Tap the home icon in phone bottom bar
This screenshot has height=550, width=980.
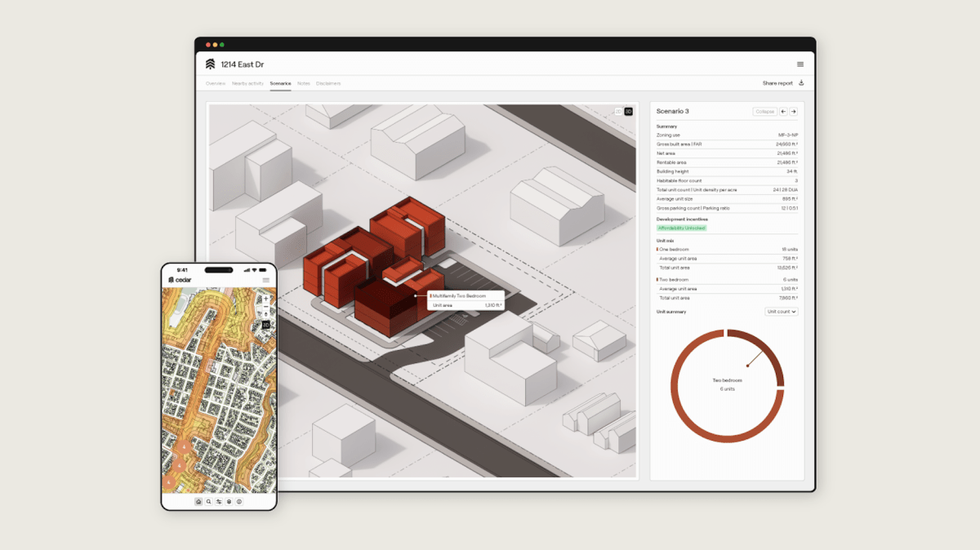point(198,502)
